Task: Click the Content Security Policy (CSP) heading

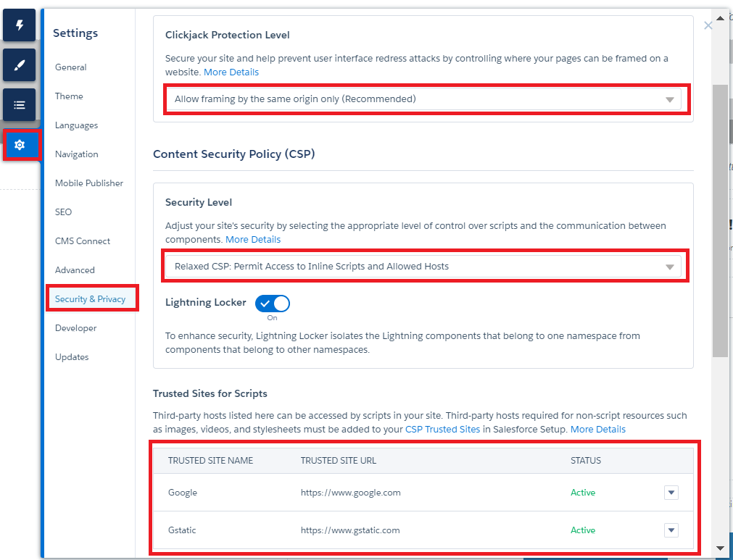Action: click(233, 154)
